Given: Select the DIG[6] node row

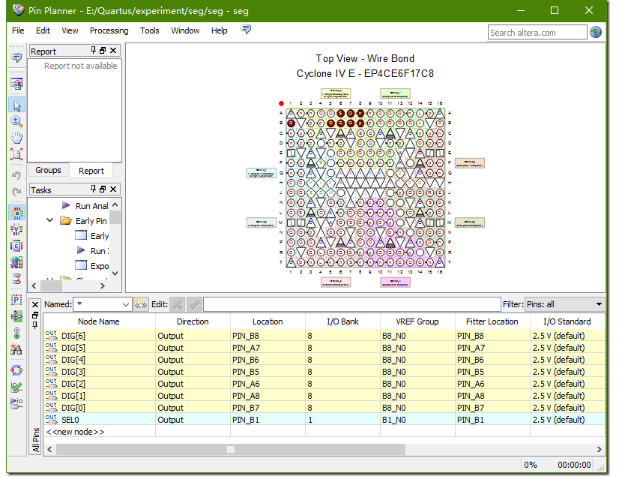Looking at the screenshot, I should pyautogui.click(x=324, y=336).
